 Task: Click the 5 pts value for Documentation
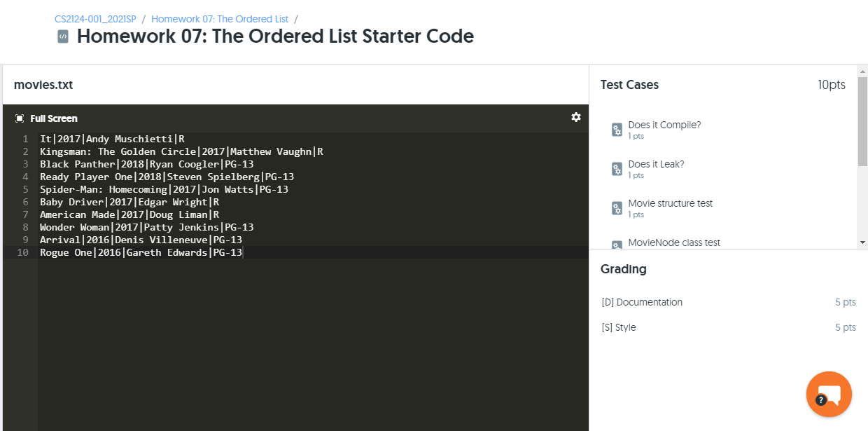846,302
